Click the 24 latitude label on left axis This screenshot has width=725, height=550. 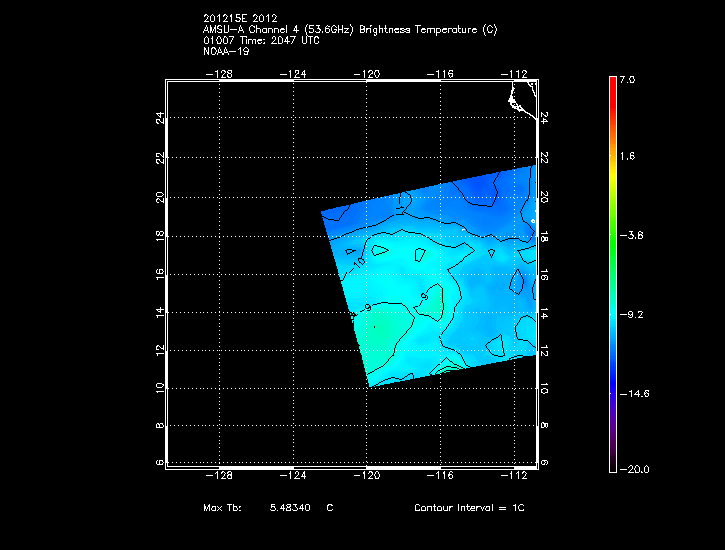click(x=159, y=118)
